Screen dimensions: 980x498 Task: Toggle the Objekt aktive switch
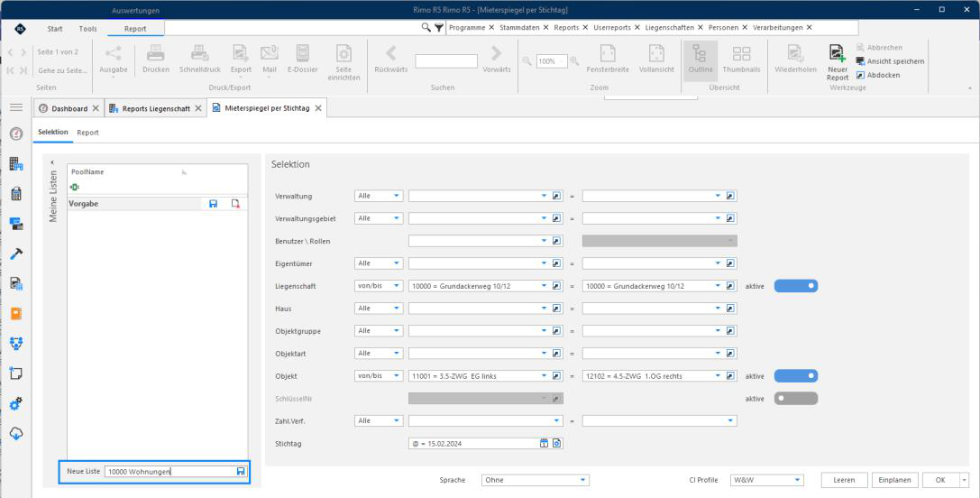[x=795, y=376]
